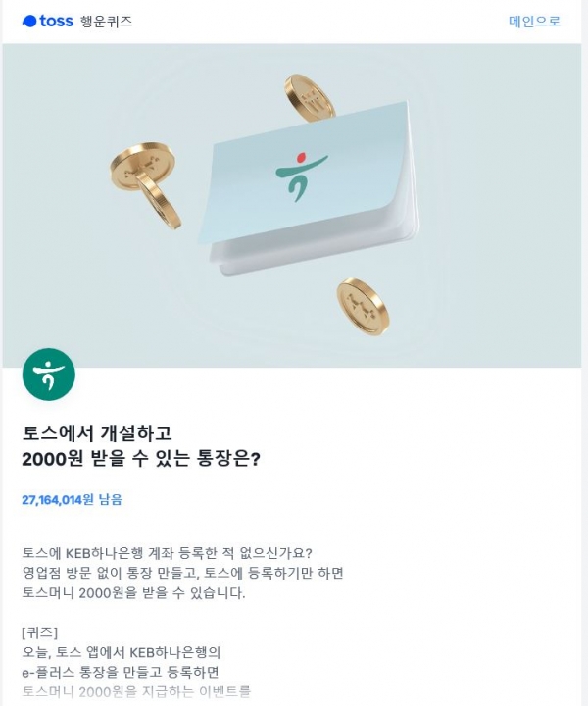Click the toss logo in the header
588x706 pixels.
click(48, 21)
